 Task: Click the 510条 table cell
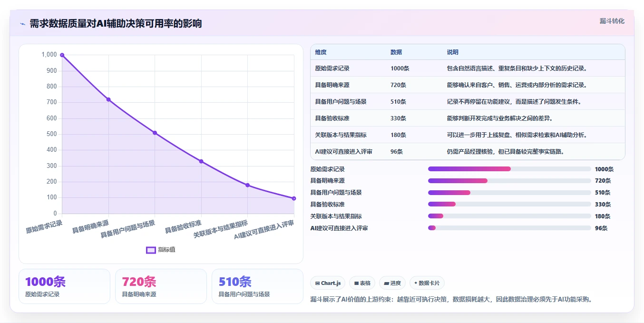coord(398,102)
